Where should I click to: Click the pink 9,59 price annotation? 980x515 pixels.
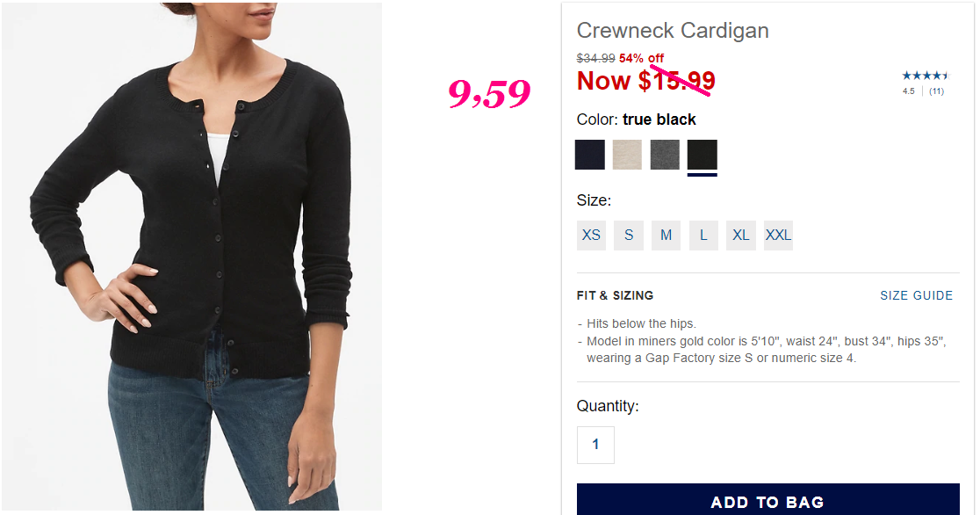(x=489, y=94)
